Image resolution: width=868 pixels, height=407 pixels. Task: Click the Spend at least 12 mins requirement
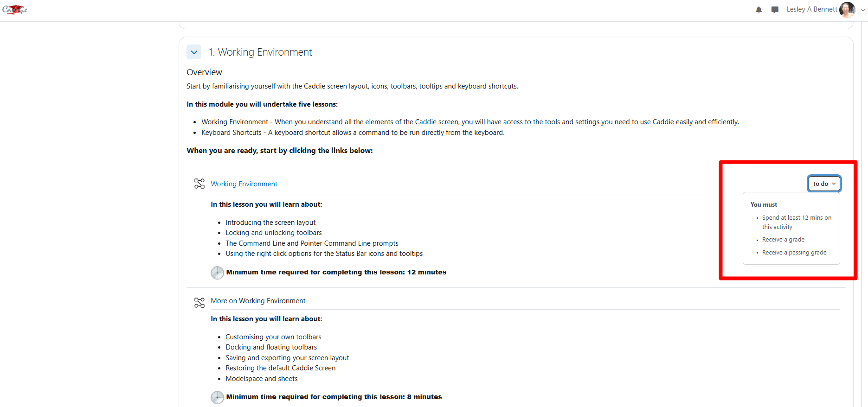[x=796, y=222]
